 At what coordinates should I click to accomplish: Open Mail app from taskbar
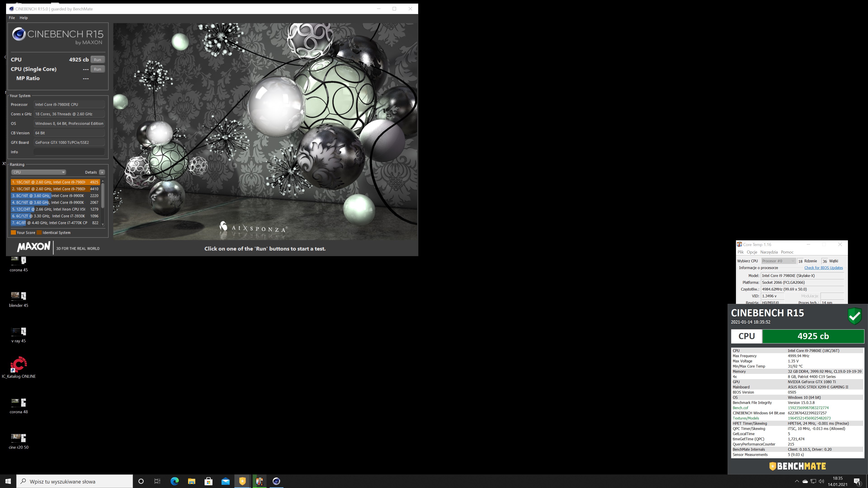225,481
